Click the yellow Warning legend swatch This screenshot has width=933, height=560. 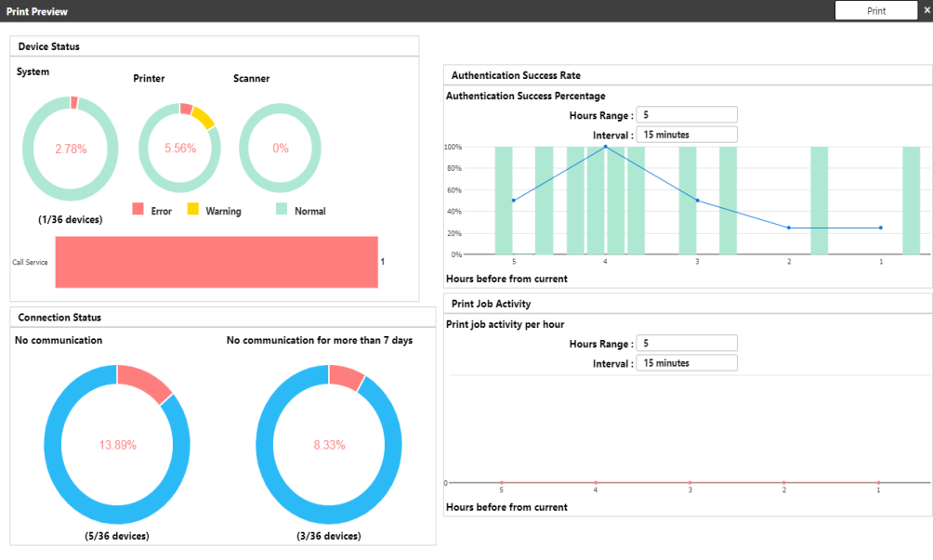pyautogui.click(x=194, y=210)
